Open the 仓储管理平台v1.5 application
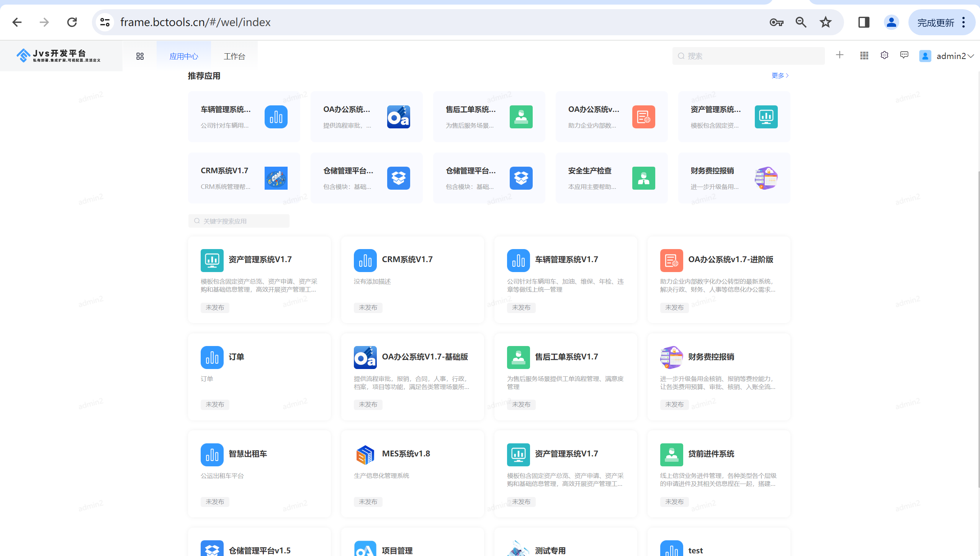 [x=259, y=542]
